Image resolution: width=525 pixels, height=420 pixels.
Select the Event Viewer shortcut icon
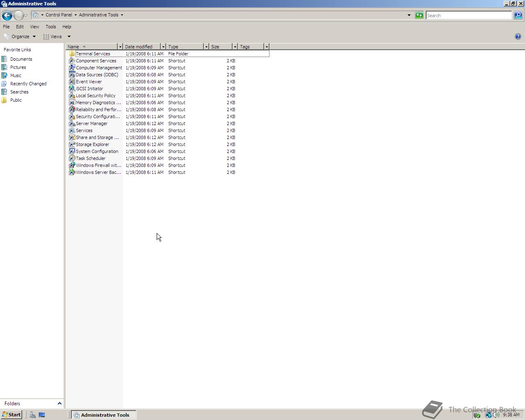coord(72,82)
